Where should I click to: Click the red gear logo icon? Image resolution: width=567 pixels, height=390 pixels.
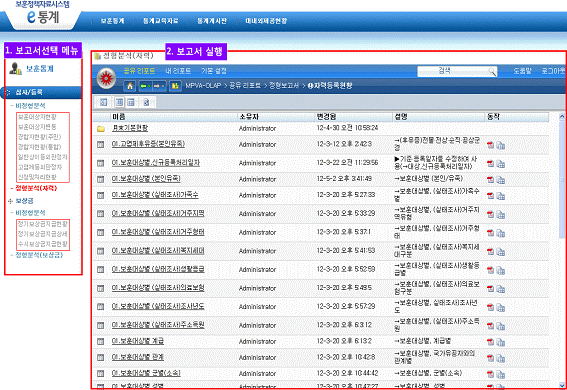pos(106,78)
